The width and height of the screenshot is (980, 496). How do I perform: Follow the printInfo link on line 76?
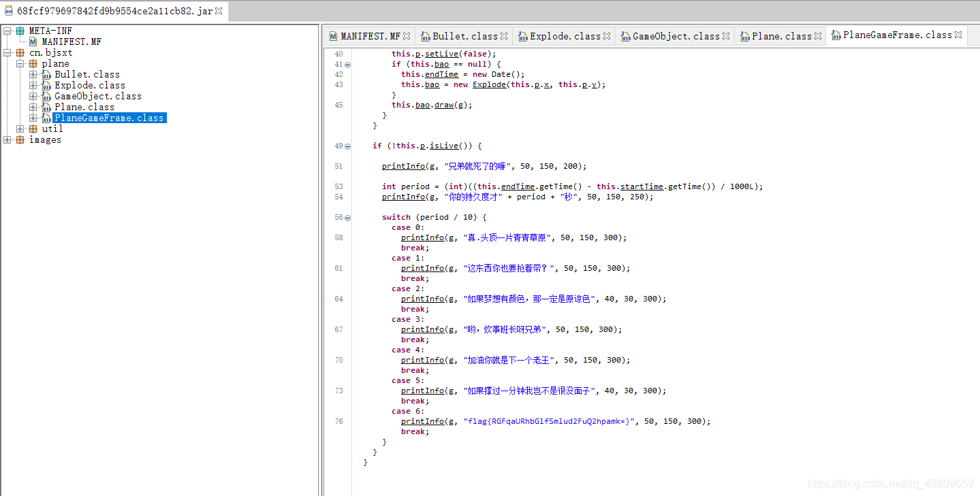(x=422, y=421)
